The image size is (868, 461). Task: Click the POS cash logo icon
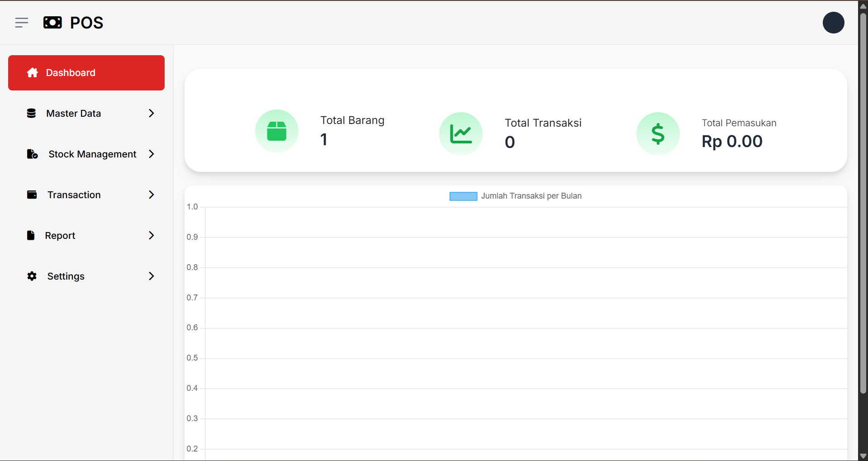[x=52, y=23]
